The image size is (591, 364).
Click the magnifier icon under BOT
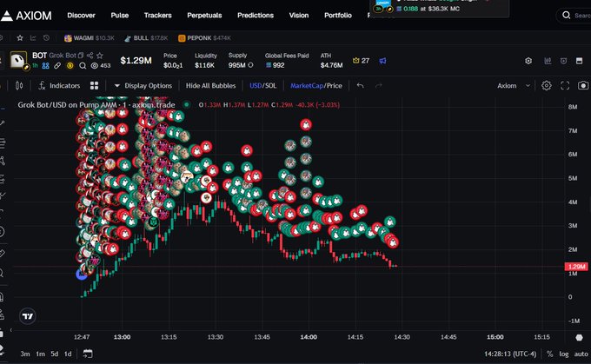[x=83, y=65]
